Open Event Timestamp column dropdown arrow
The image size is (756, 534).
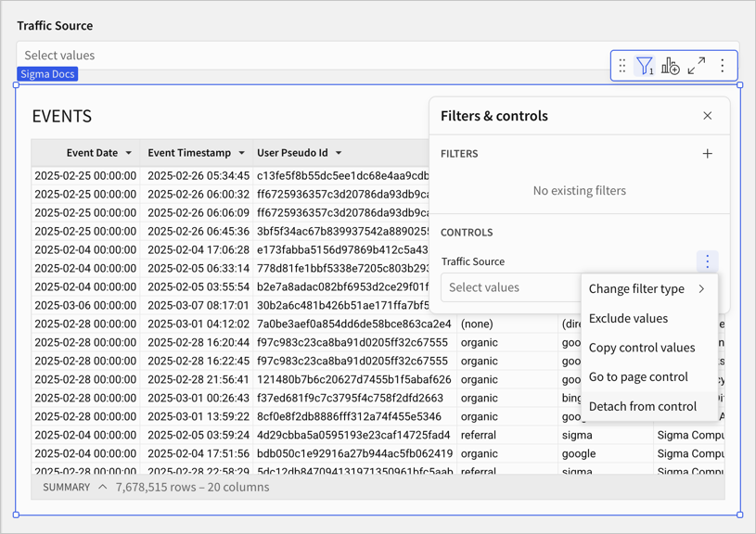[x=242, y=153]
